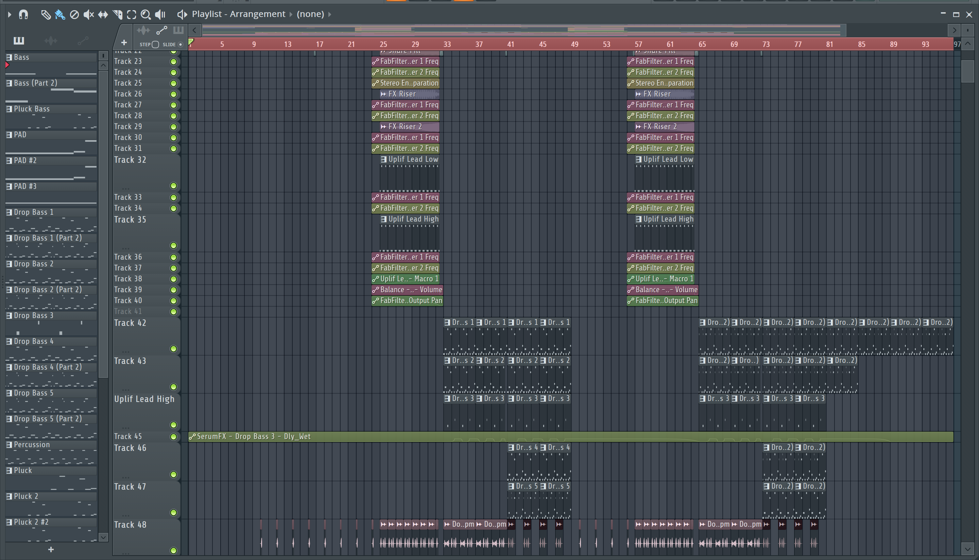Click the timeline scroll right arrow
This screenshot has height=560, width=979.
[x=954, y=30]
